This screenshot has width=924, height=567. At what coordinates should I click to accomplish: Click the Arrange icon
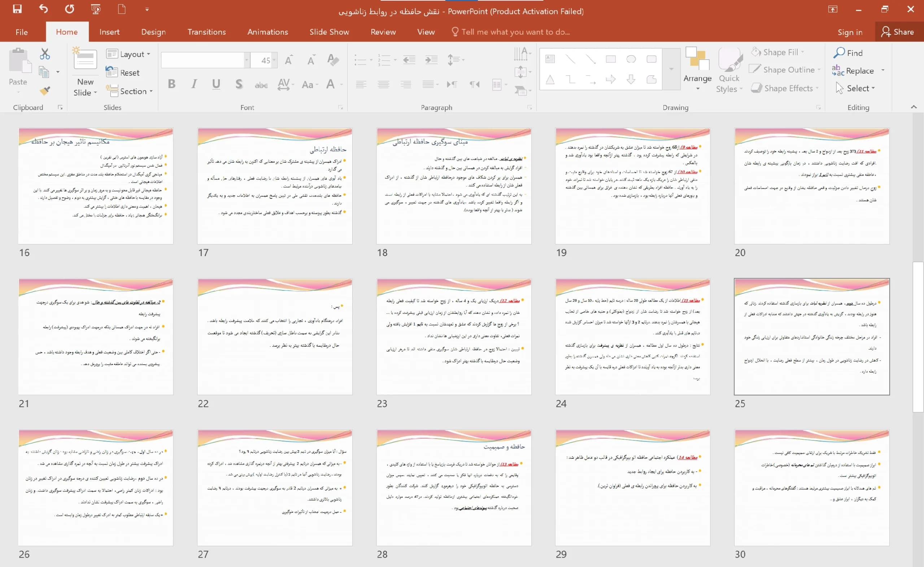pos(697,58)
